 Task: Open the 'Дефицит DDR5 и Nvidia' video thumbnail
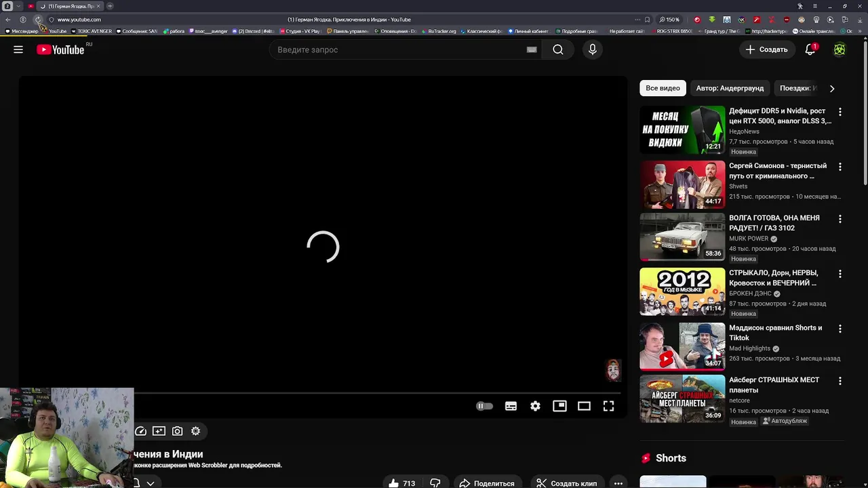[x=682, y=129]
